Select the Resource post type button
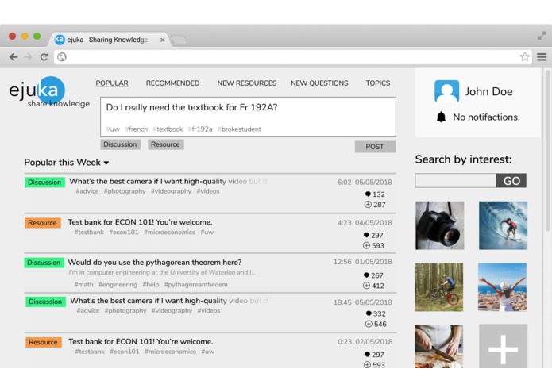The image size is (552, 392). (x=165, y=144)
